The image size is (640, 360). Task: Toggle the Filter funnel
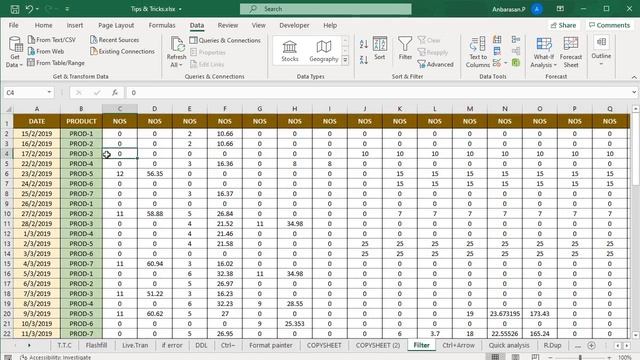[405, 49]
